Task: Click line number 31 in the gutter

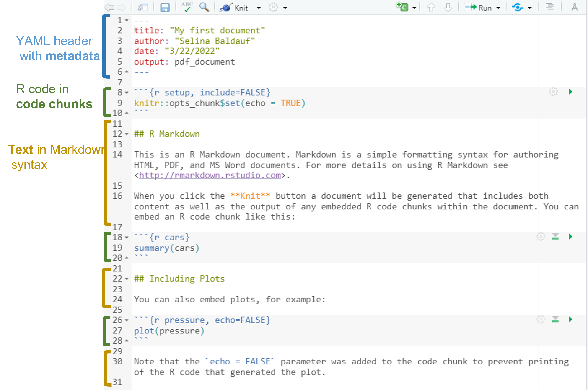Action: pyautogui.click(x=117, y=382)
